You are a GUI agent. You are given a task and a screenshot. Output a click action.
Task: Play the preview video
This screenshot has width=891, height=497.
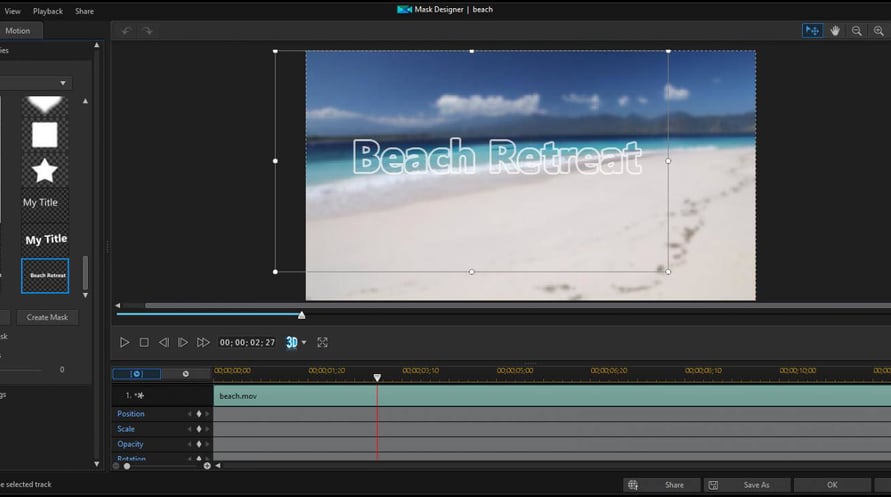(x=124, y=343)
